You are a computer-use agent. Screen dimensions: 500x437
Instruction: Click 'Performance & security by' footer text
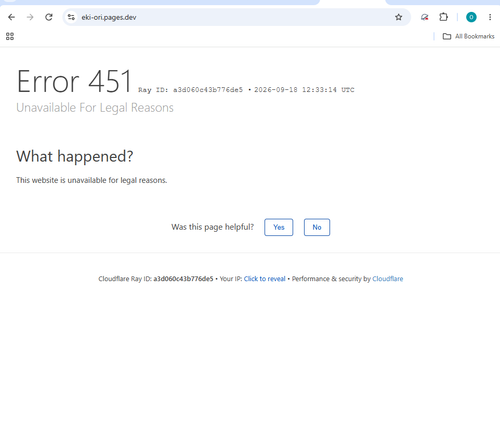tap(331, 279)
